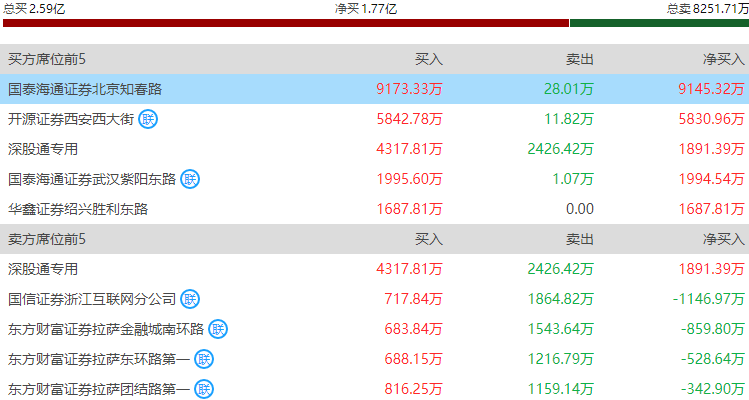This screenshot has height=400, width=749.
Task: Select net value -1146.97万
Action: [x=708, y=299]
